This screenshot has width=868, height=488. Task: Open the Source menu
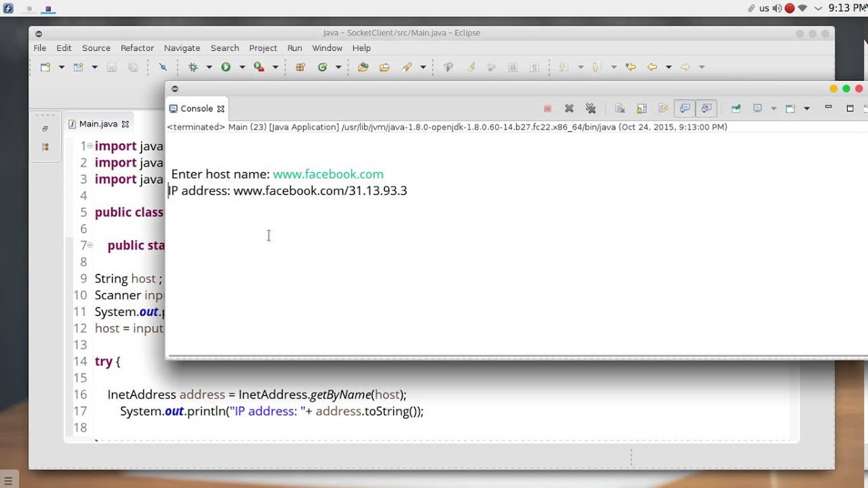pyautogui.click(x=96, y=48)
